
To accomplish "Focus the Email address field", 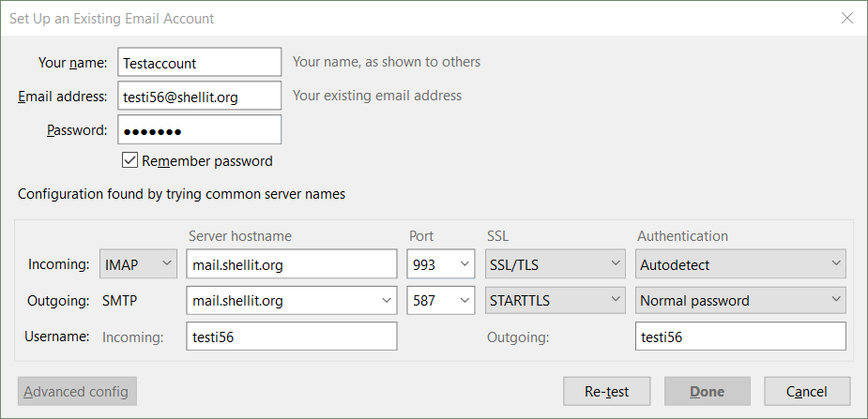I will (x=199, y=96).
